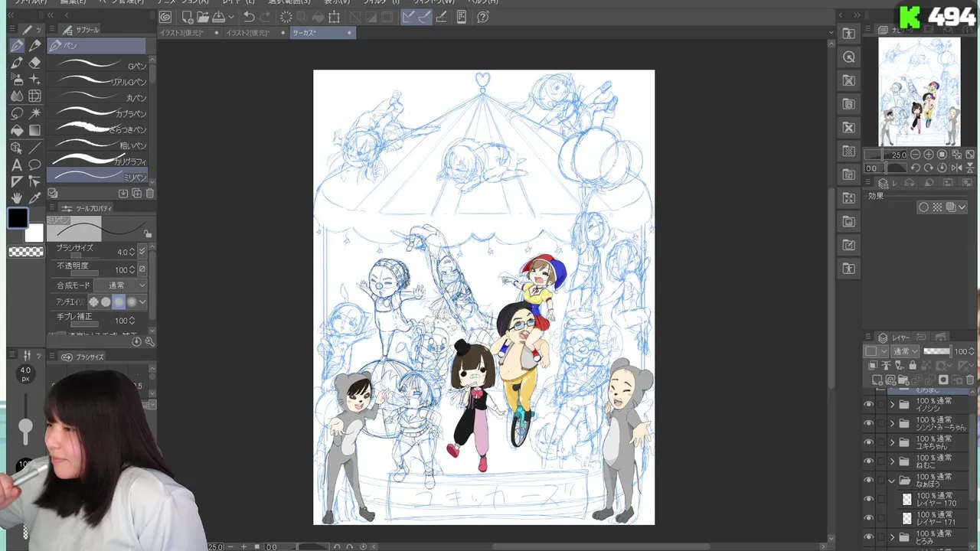
Task: Click the black main color swatch
Action: [18, 219]
